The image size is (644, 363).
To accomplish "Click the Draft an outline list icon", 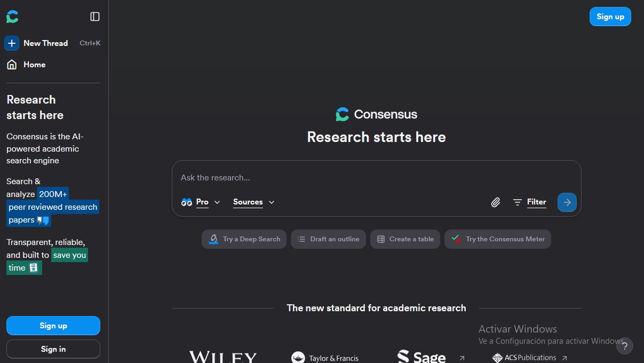I will tap(303, 239).
